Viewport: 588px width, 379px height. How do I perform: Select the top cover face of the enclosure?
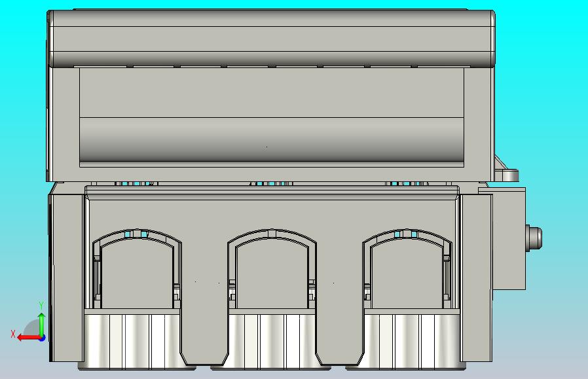point(271,38)
